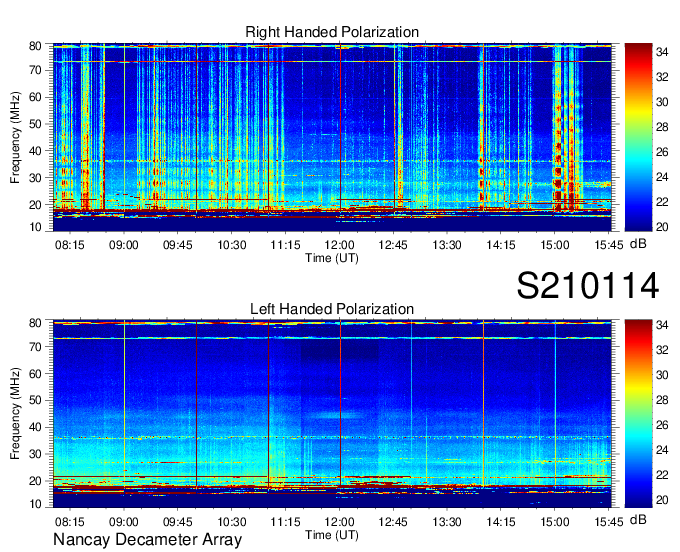Click the bottom plot's dB colorbar
The image size is (680, 552).
(x=638, y=414)
